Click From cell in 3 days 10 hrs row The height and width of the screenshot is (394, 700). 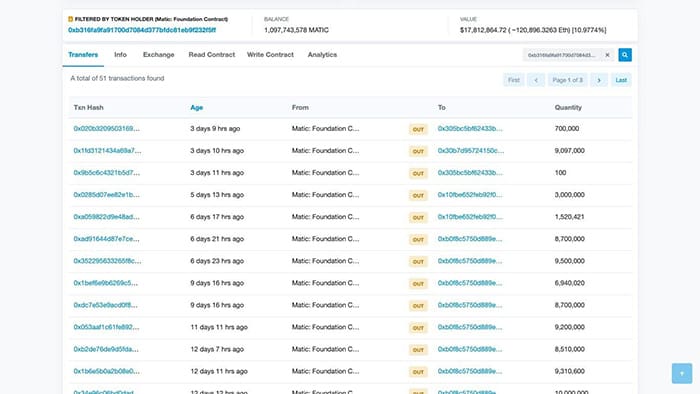pos(325,151)
